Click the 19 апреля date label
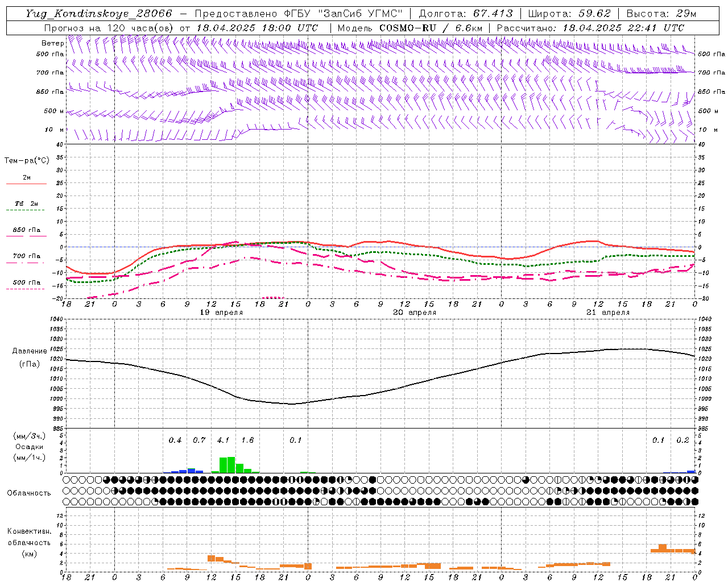 [221, 313]
